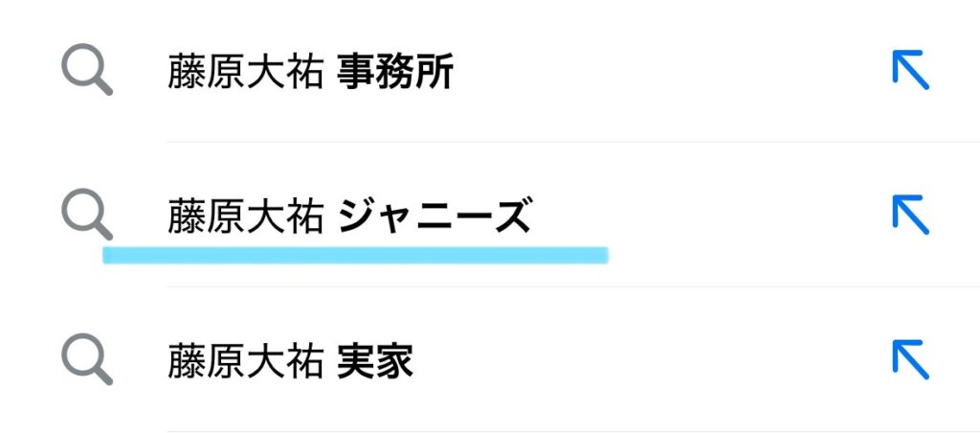
Task: Insert 実家 suggestion via its blue arrow
Action: coord(911,360)
